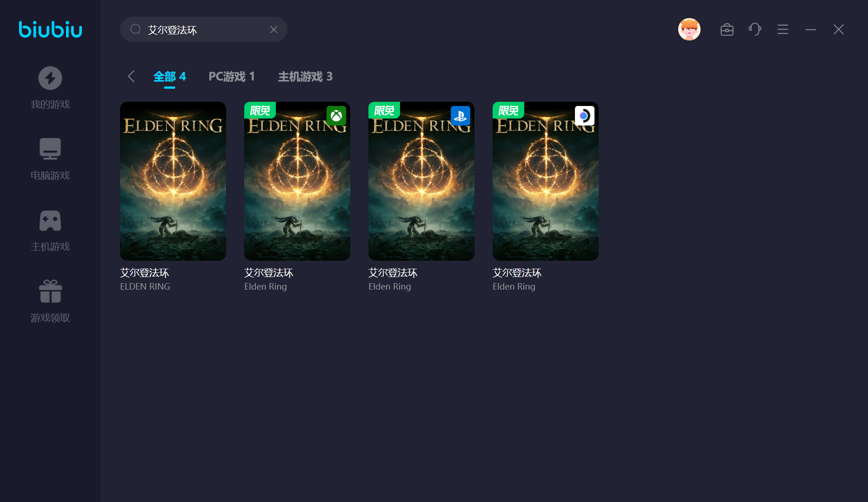Open the PC ELDEN RING game cover
868x502 pixels.
[x=173, y=181]
